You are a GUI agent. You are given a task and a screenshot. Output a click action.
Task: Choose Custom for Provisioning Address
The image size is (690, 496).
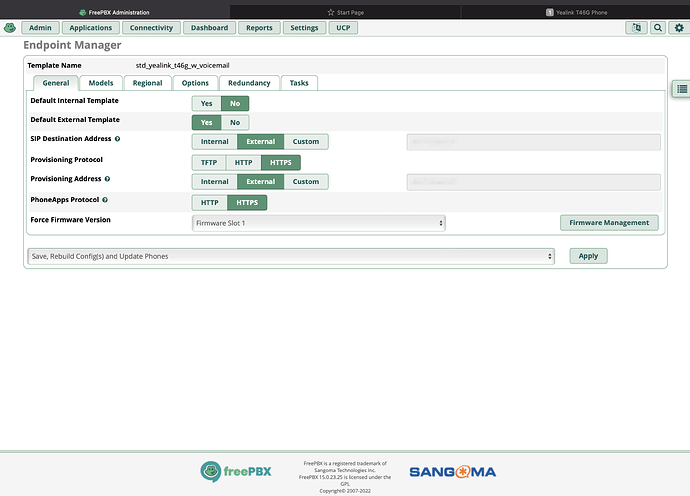click(306, 182)
